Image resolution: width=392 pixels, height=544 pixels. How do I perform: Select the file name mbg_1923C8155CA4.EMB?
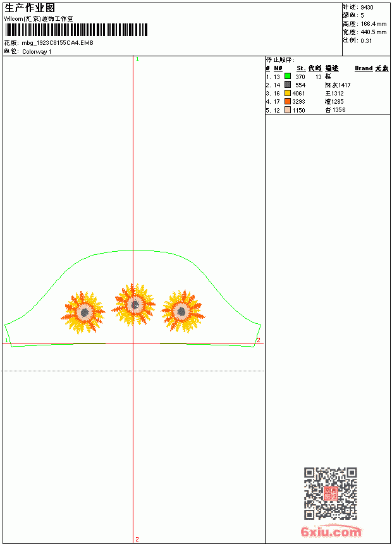pyautogui.click(x=58, y=43)
